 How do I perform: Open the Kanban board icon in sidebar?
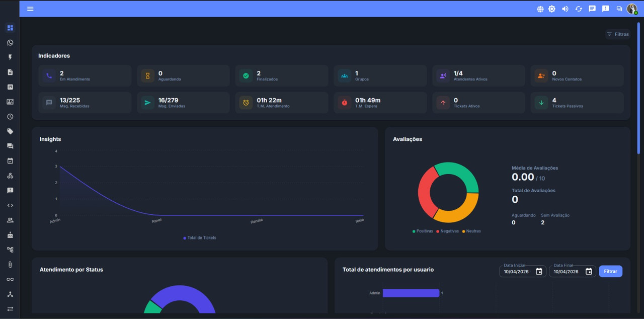coord(10,87)
